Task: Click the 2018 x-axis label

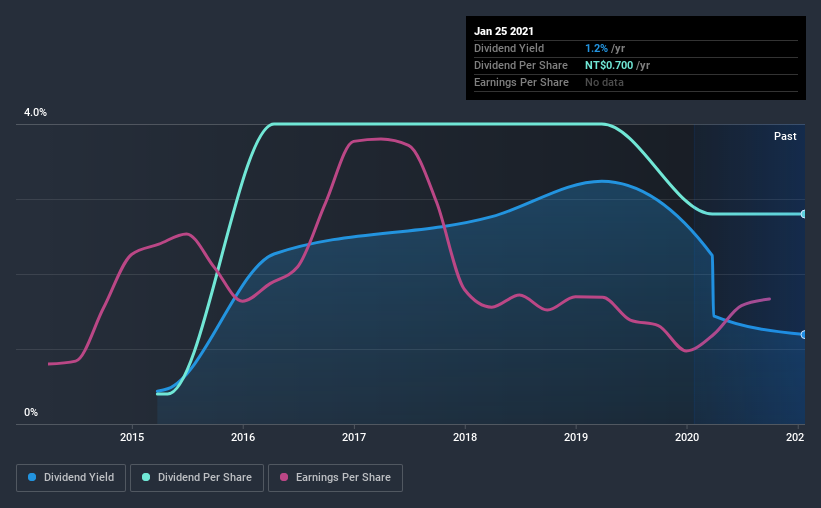Action: [465, 437]
